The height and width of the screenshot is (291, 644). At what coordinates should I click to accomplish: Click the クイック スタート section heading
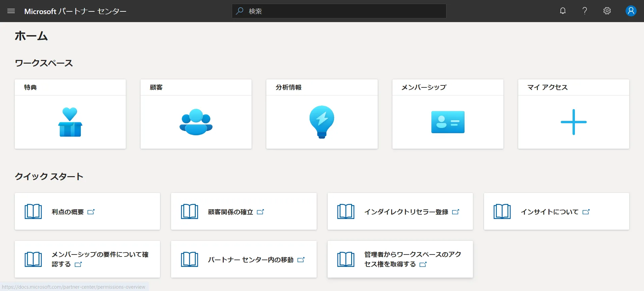click(x=49, y=176)
